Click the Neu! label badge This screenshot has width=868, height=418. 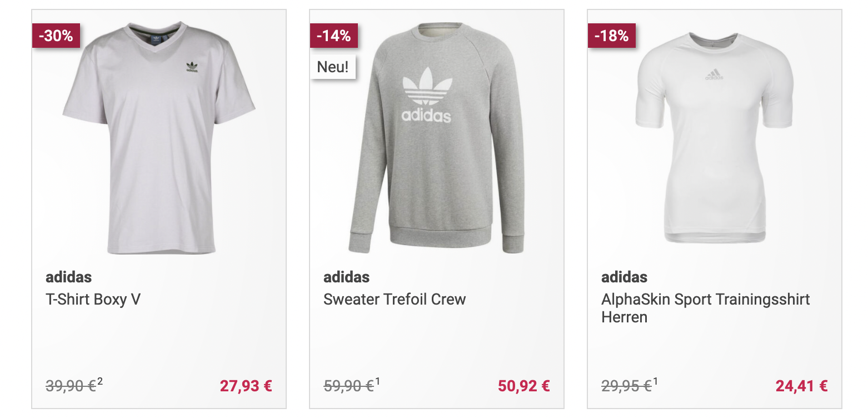(333, 67)
